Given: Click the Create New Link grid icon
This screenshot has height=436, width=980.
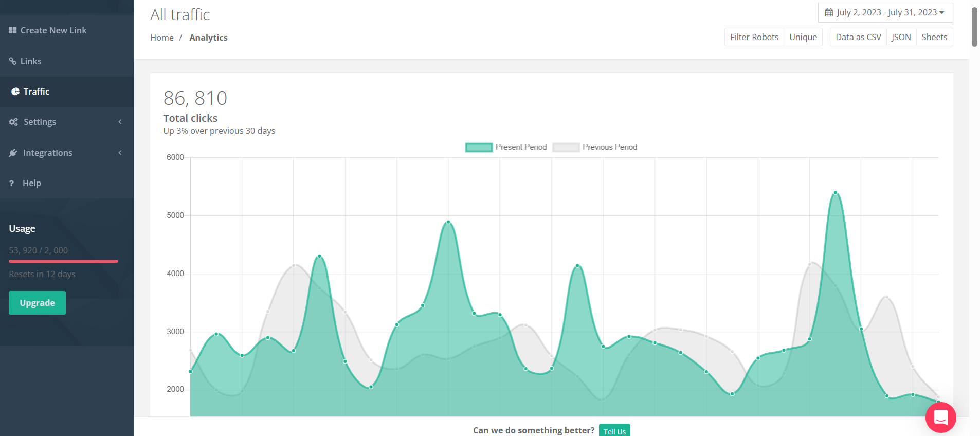Looking at the screenshot, I should coord(13,30).
